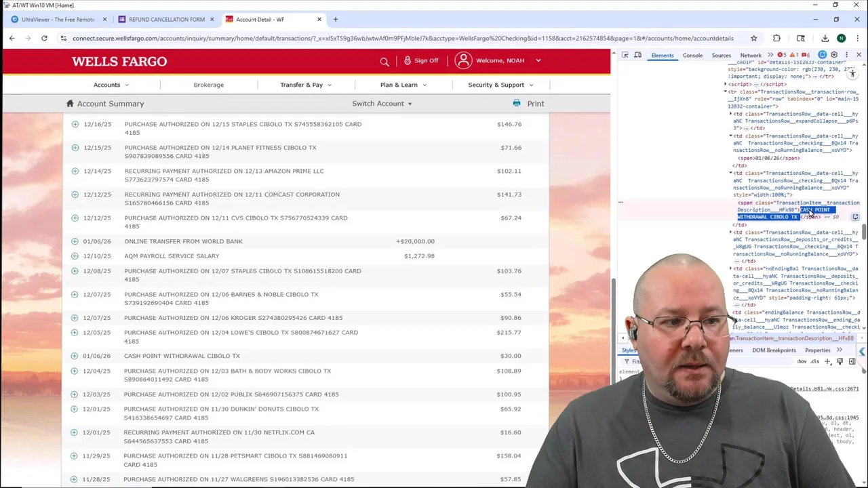The image size is (868, 488).
Task: Open DevTools issues count badge
Action: (805, 55)
